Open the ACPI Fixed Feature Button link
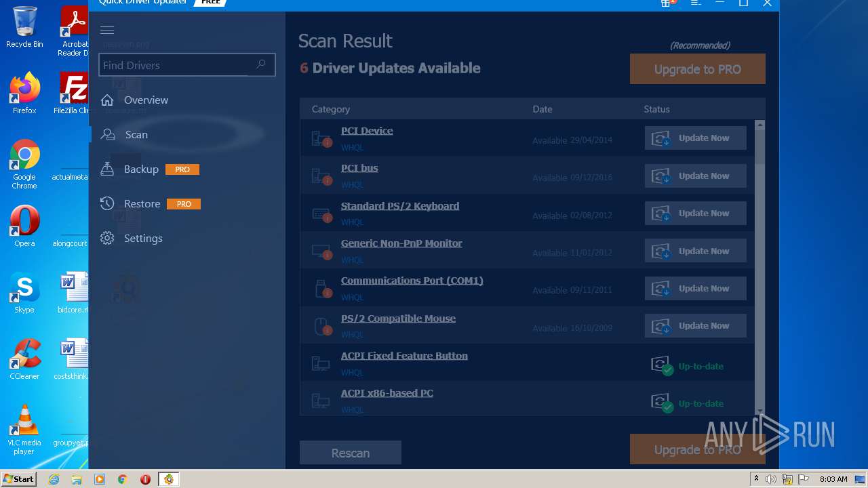Viewport: 868px width, 488px height. (404, 356)
